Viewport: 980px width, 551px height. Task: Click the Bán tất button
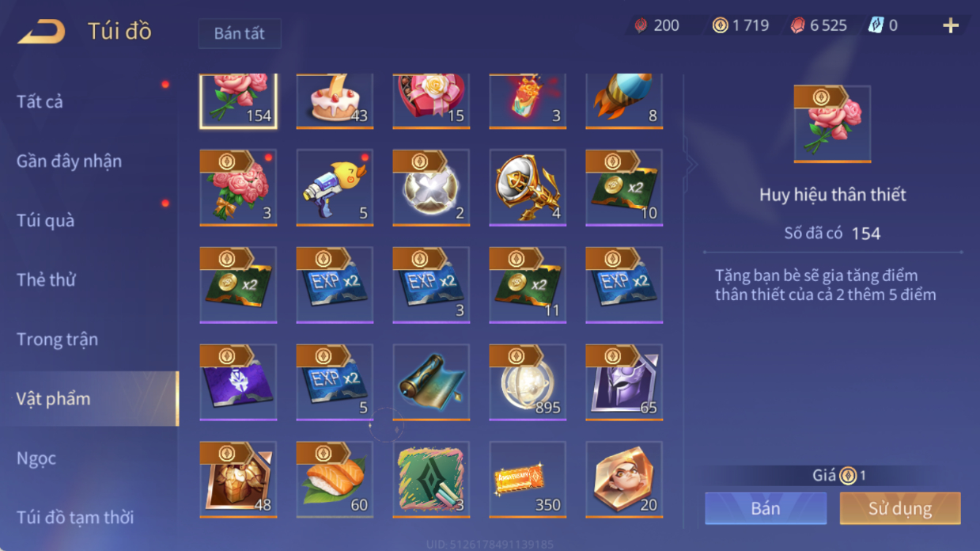pos(240,34)
